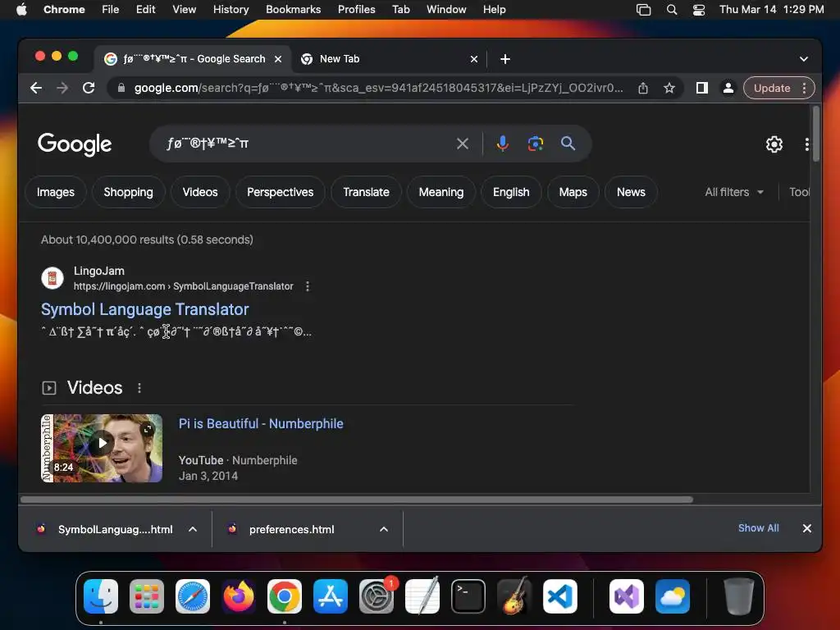
Task: Bookmark this page with the star icon
Action: tap(669, 88)
